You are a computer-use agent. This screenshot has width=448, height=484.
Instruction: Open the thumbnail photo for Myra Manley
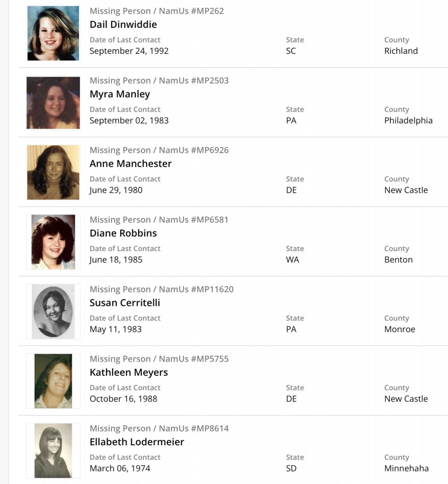53,103
